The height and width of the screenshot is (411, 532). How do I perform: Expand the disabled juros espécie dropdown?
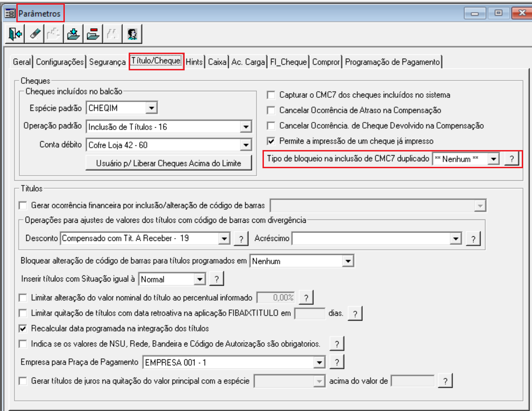coord(319,381)
